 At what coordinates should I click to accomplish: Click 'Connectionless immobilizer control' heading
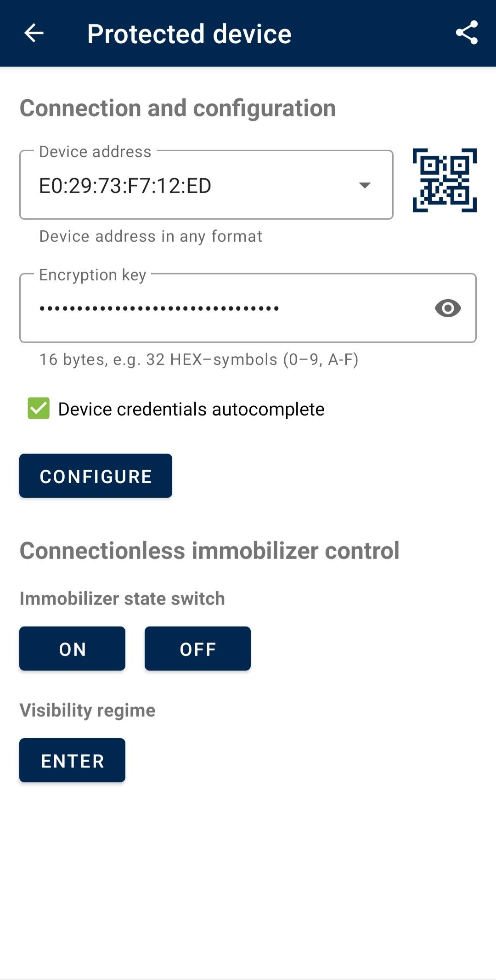(x=209, y=551)
